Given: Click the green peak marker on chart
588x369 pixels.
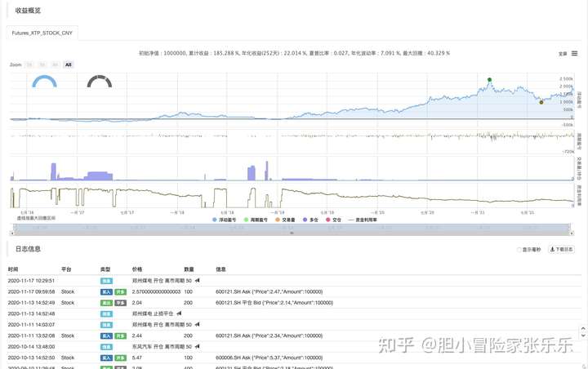Looking at the screenshot, I should (489, 80).
